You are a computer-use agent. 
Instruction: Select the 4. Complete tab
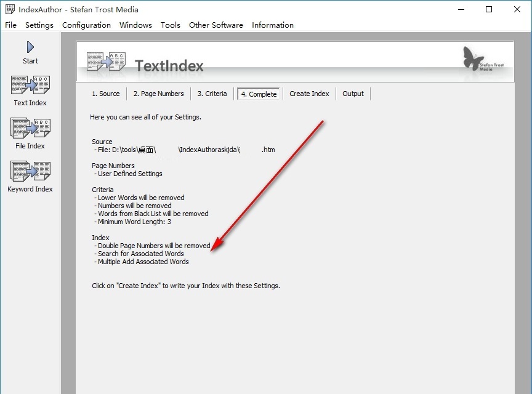pyautogui.click(x=259, y=94)
